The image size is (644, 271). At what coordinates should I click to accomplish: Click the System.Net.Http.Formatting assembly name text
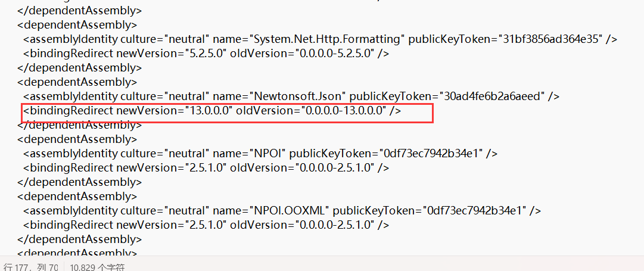click(327, 39)
